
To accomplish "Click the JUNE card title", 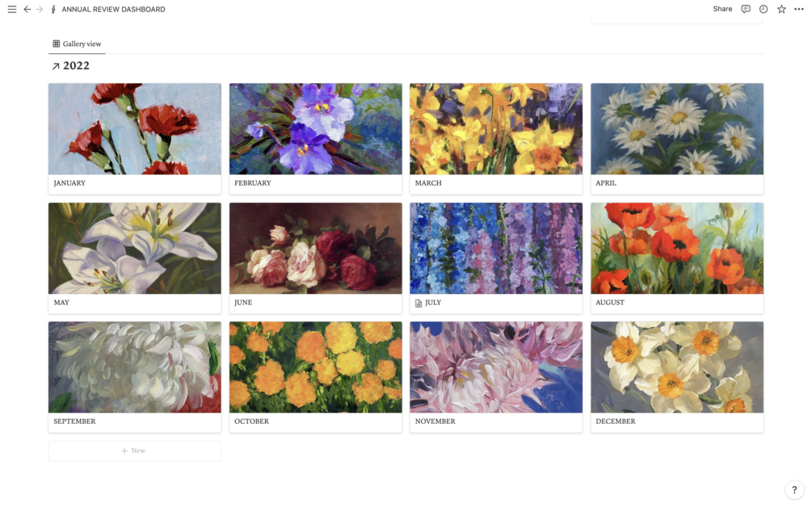I will pyautogui.click(x=243, y=303).
